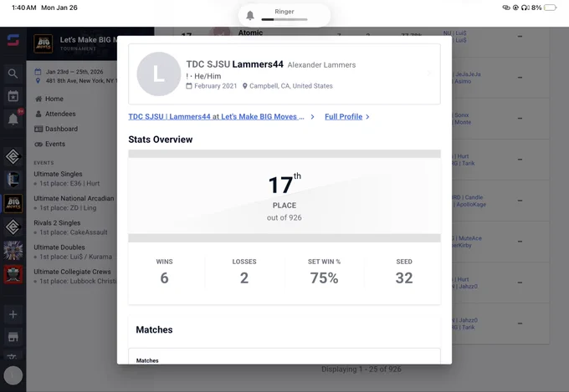Click the ringer bell icon

pyautogui.click(x=250, y=15)
